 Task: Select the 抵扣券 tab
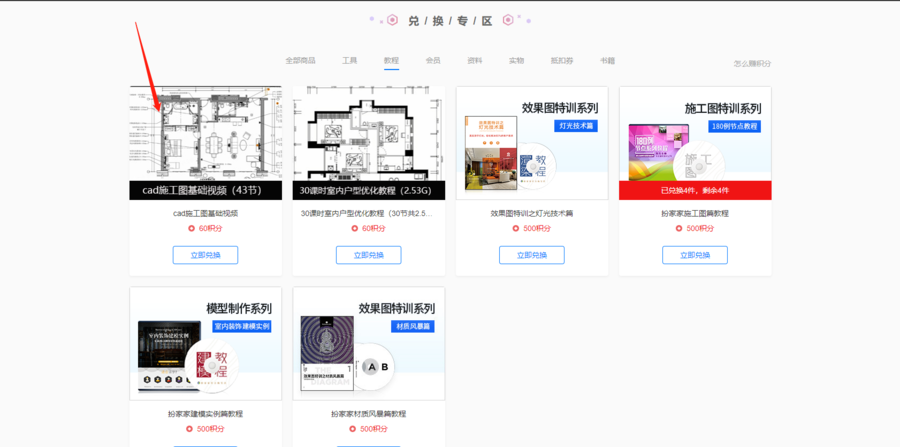(x=562, y=60)
